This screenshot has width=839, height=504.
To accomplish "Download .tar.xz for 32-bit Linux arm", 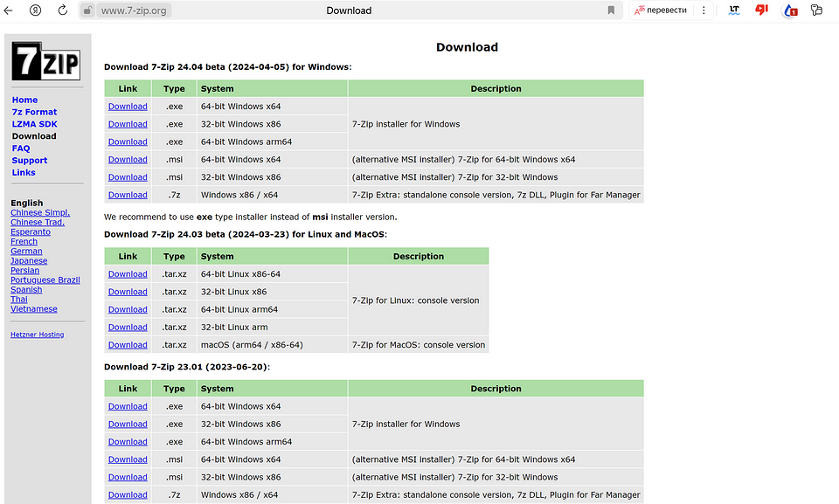I will [x=128, y=327].
